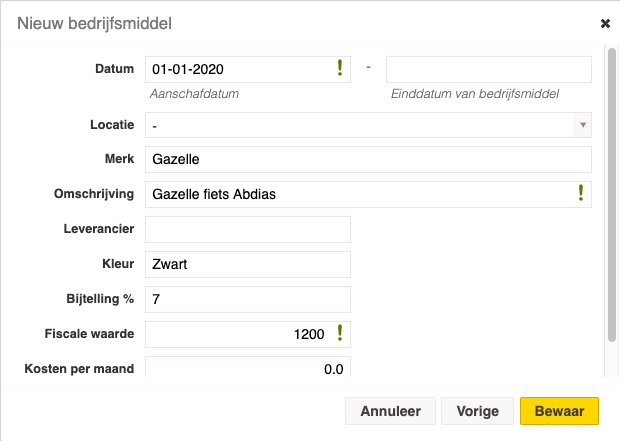Close the Nieuw bedrijfsmiddel dialog

605,24
